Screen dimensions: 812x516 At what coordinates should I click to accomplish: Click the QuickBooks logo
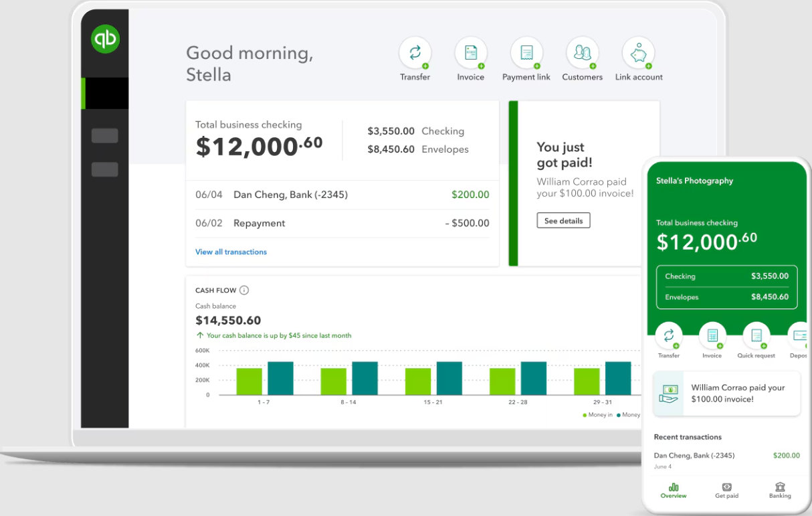click(x=104, y=38)
